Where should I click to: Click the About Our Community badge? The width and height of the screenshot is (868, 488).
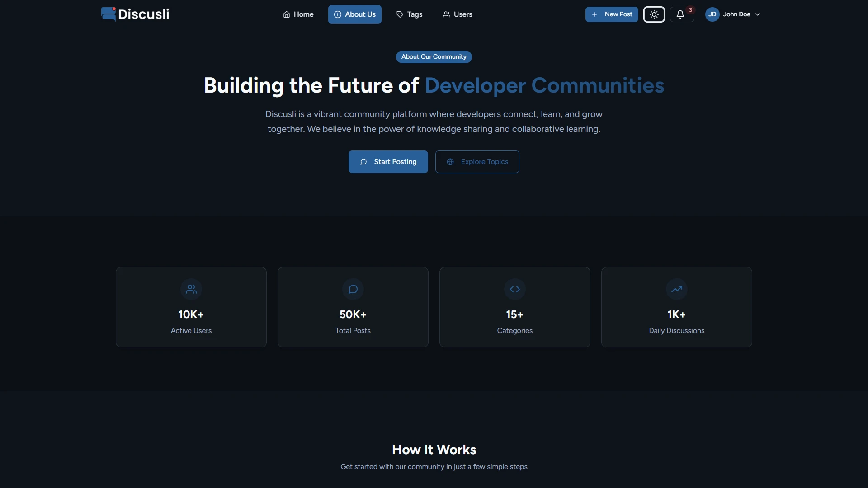[x=434, y=57]
